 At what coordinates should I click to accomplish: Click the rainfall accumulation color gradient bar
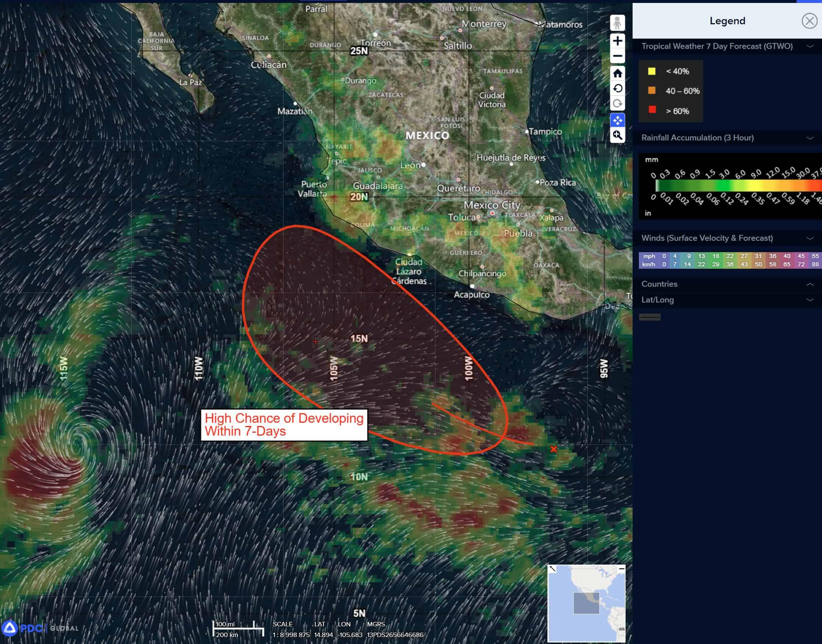pyautogui.click(x=736, y=186)
